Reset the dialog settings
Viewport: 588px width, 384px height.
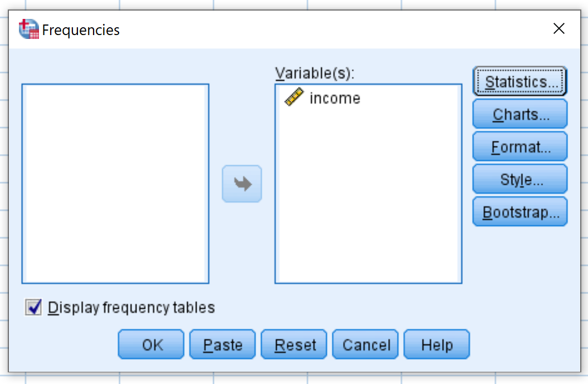click(294, 344)
